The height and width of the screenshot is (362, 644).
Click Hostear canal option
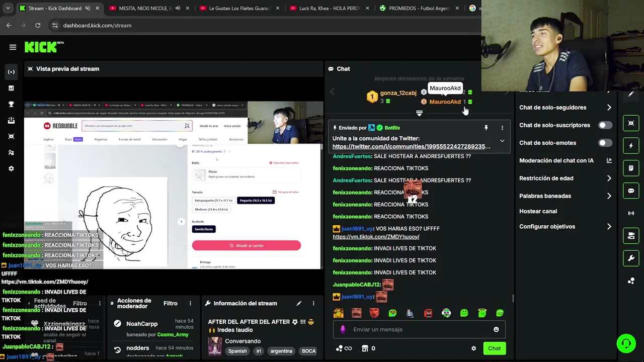[x=538, y=211]
